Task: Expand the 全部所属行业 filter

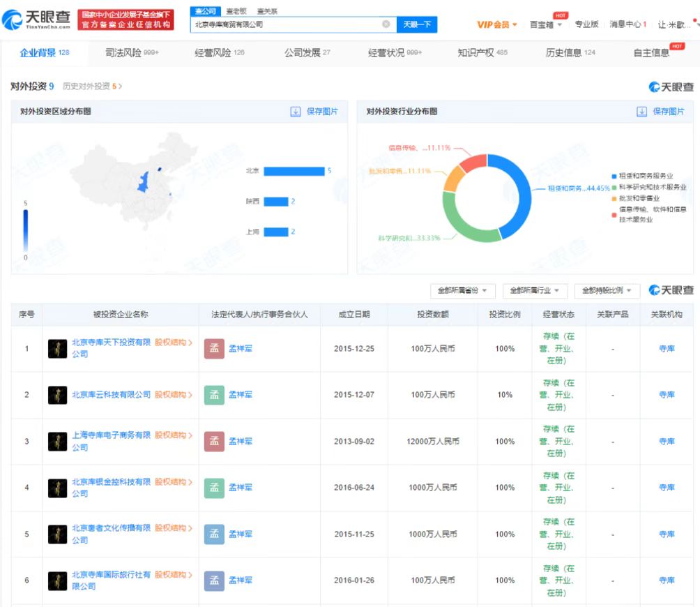Action: [x=535, y=291]
